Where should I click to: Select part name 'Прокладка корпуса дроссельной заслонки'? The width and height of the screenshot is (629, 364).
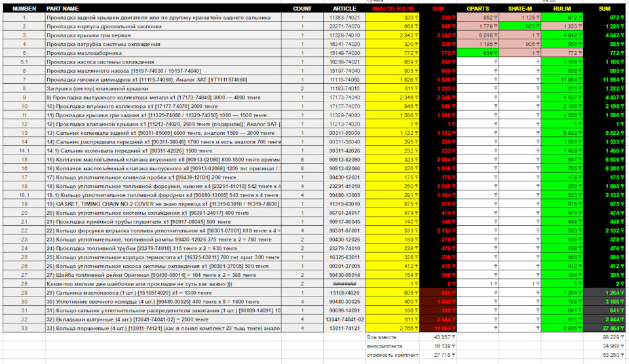(163, 26)
